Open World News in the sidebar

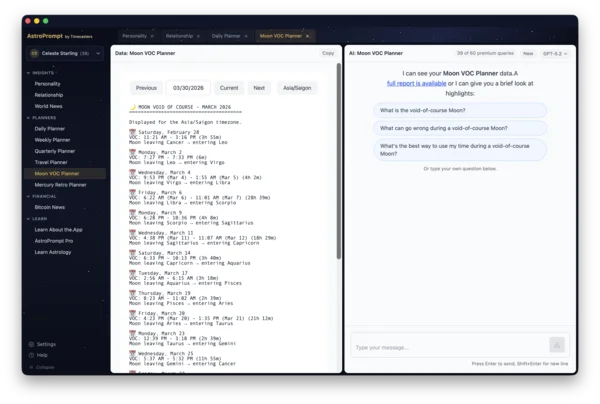pos(48,106)
